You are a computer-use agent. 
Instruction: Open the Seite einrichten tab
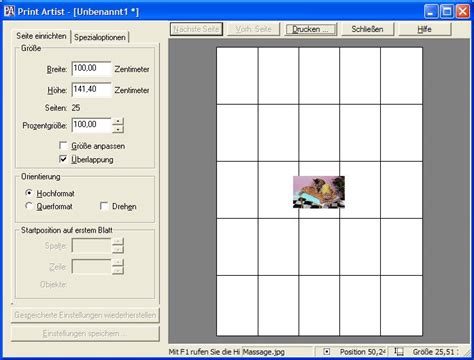[42, 36]
